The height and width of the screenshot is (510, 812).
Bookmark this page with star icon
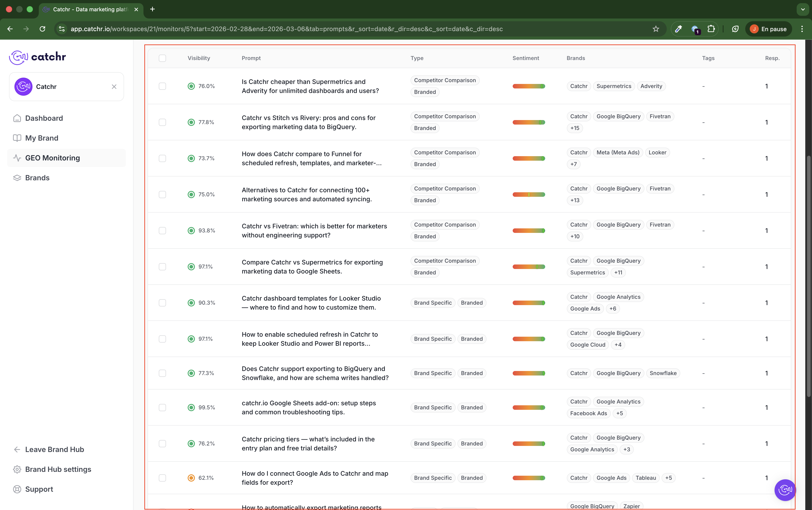[x=656, y=29]
